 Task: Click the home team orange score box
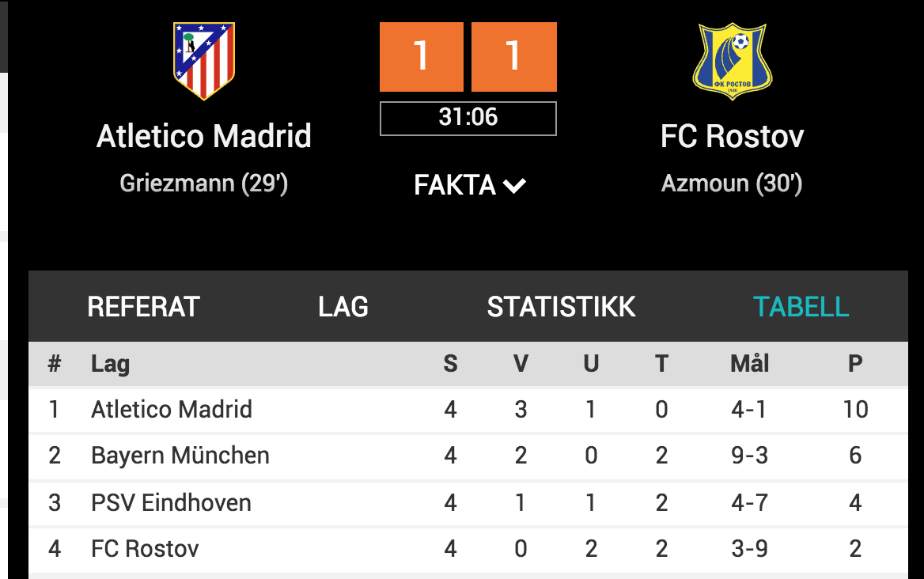coord(422,56)
